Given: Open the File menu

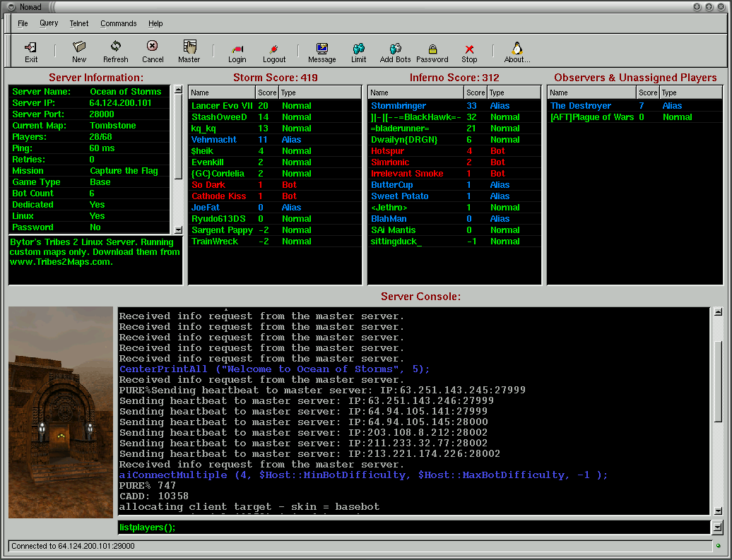Looking at the screenshot, I should pos(23,23).
